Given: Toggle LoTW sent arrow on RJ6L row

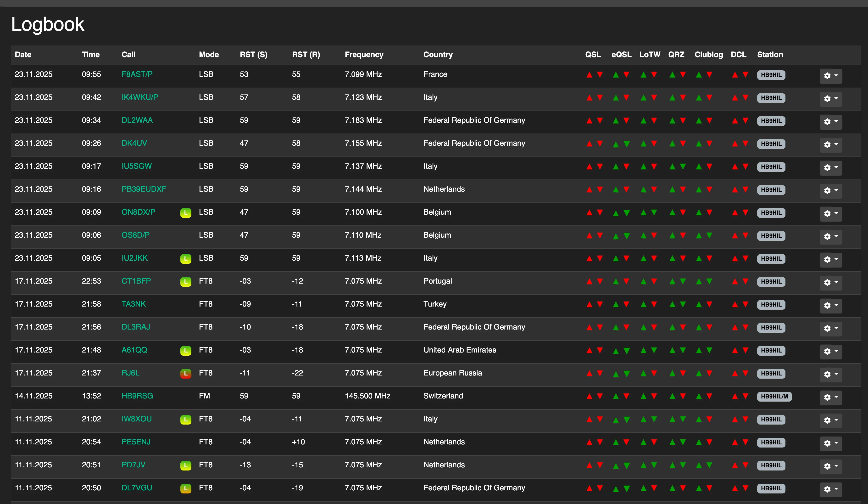Looking at the screenshot, I should (643, 373).
